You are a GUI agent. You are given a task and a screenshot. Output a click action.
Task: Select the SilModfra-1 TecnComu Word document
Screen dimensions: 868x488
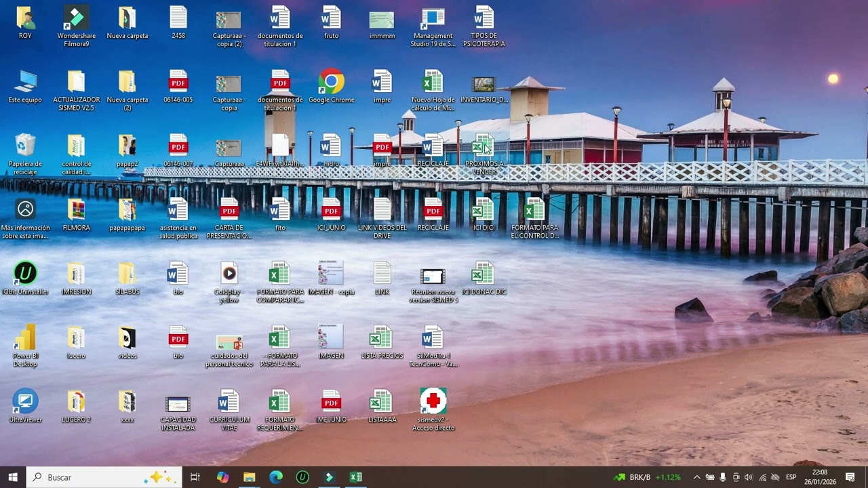click(x=433, y=346)
